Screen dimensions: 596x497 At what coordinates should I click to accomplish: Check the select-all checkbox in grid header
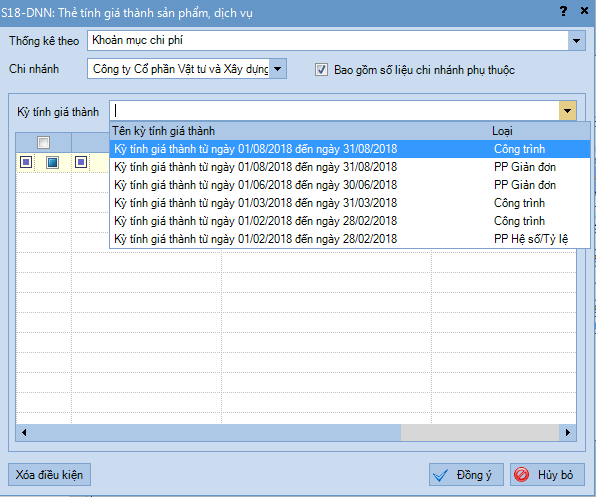pyautogui.click(x=43, y=142)
